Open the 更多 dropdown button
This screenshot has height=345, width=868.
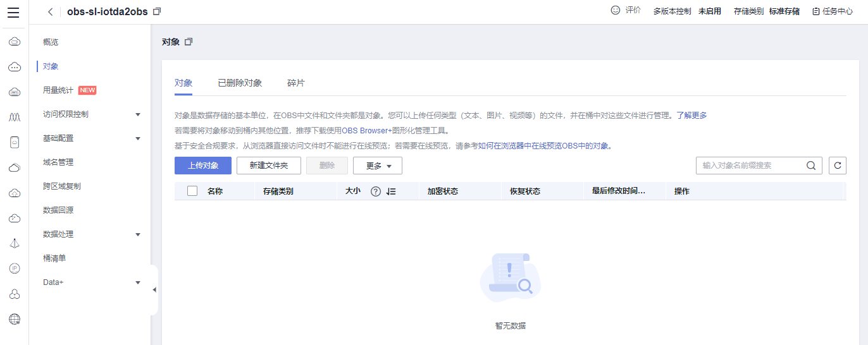378,166
